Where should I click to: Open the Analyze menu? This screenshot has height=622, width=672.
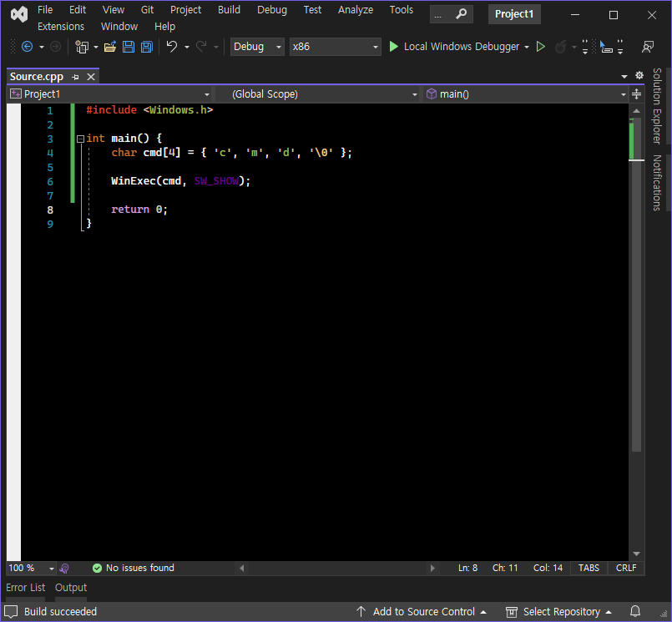[356, 10]
